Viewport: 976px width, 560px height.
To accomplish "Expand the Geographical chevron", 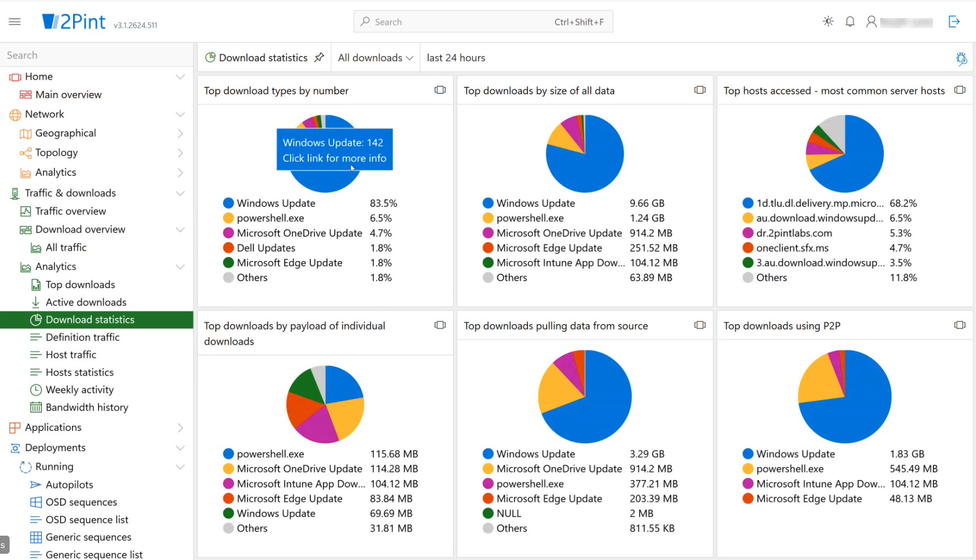I will click(x=180, y=134).
